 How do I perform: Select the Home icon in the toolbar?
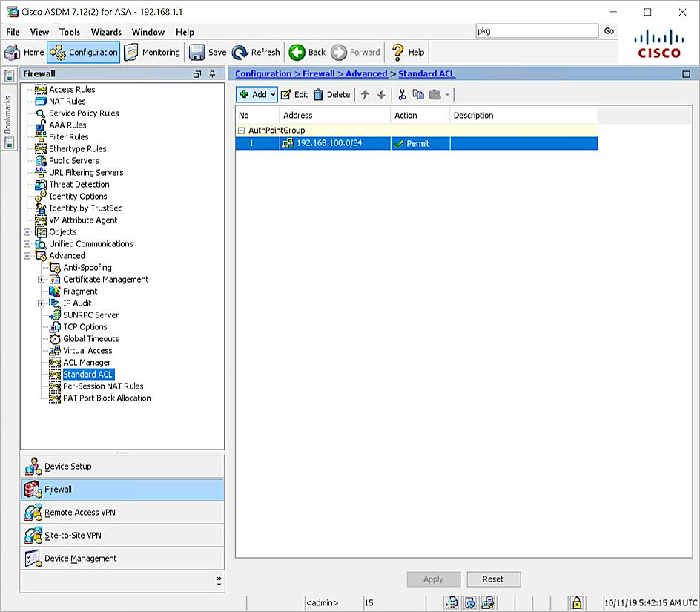click(x=12, y=52)
